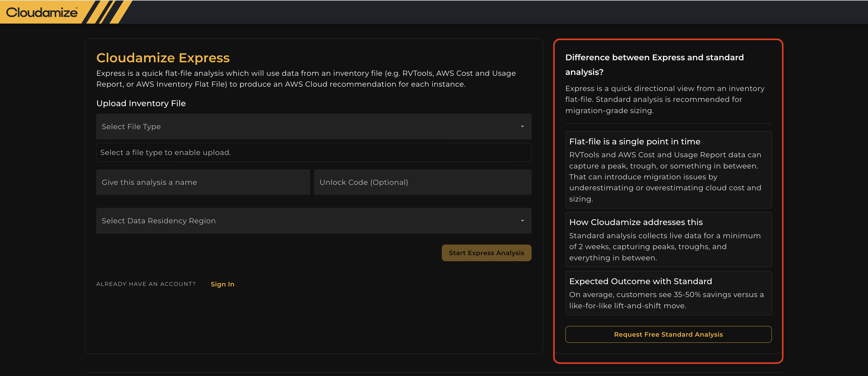Click the Upload Inventory File label

click(141, 103)
